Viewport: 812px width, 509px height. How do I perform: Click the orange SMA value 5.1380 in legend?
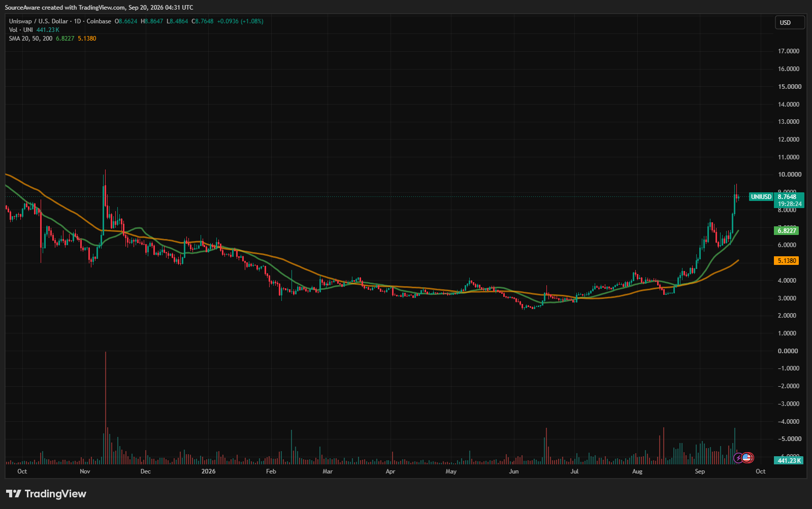click(x=87, y=39)
